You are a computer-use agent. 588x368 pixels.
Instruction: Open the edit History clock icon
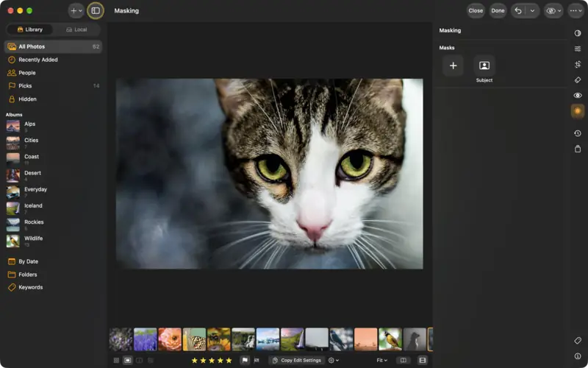coord(578,133)
